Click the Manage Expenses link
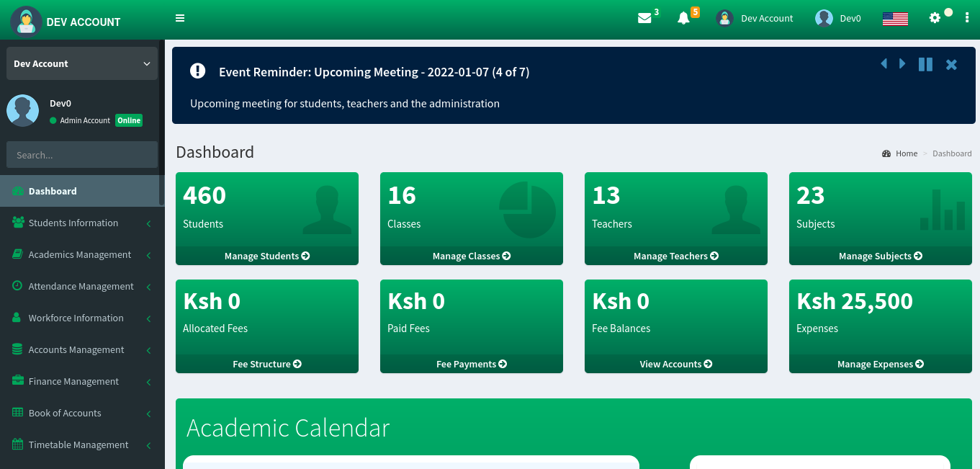Viewport: 980px width, 469px height. click(x=880, y=364)
